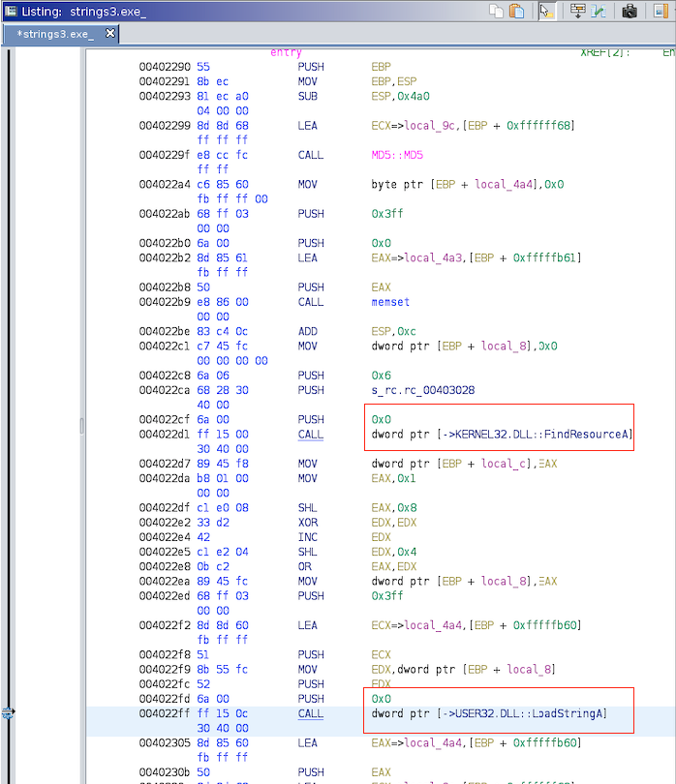Toggle the overview margin icon
Image resolution: width=676 pixels, height=784 pixels.
661,11
